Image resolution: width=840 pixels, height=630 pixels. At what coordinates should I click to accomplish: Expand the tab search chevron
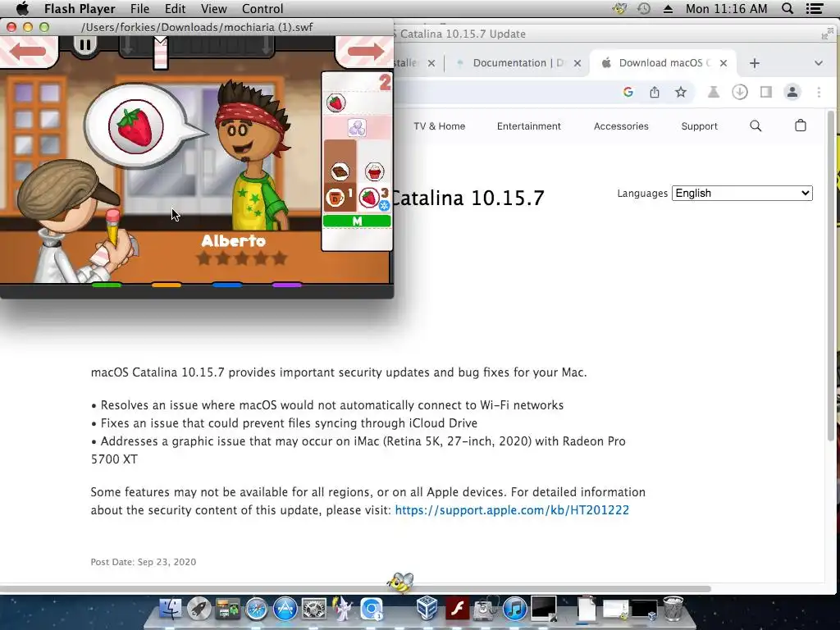pos(818,63)
